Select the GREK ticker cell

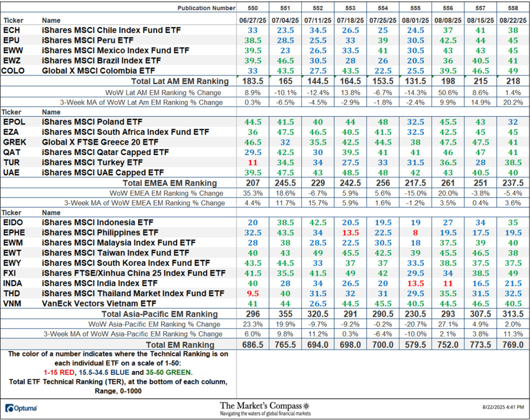point(15,142)
